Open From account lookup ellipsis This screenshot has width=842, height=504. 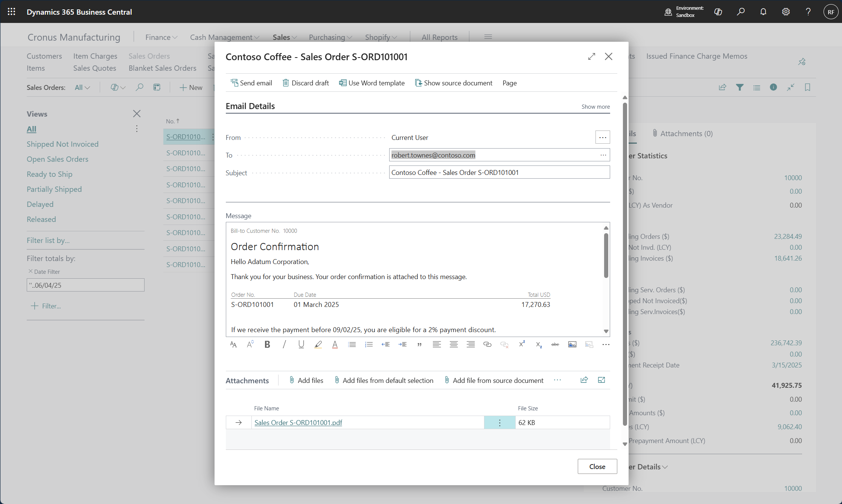click(603, 137)
